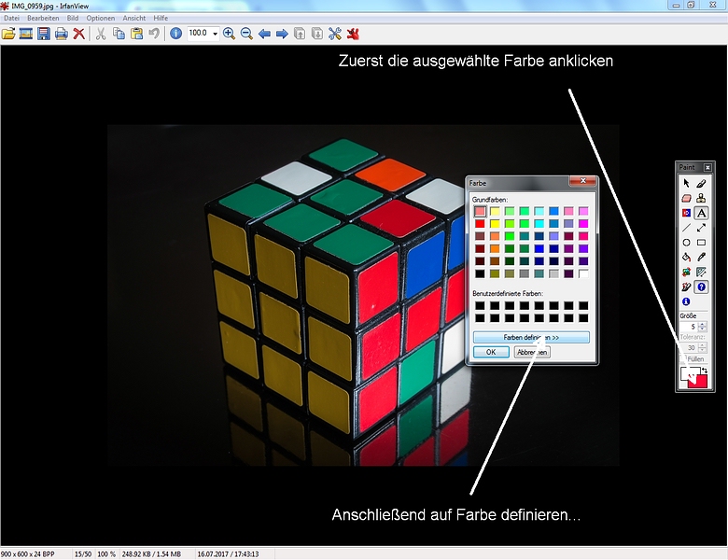Screen dimensions: 728x560
Task: Select the Clone stamp tool
Action: coord(702,198)
